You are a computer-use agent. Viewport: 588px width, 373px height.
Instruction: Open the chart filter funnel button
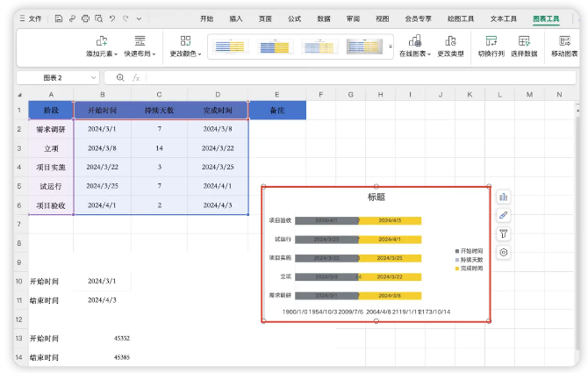point(503,233)
